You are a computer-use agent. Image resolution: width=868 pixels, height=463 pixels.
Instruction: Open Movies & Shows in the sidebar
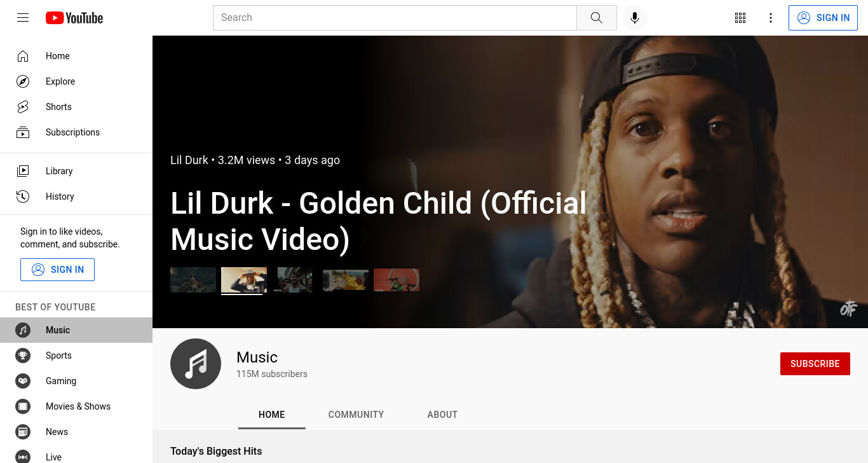tap(76, 406)
